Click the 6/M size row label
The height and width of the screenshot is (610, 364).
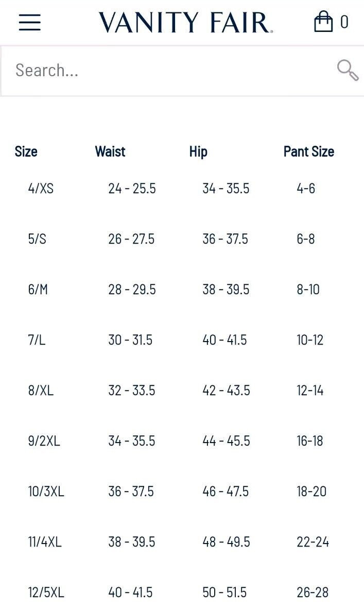point(38,290)
